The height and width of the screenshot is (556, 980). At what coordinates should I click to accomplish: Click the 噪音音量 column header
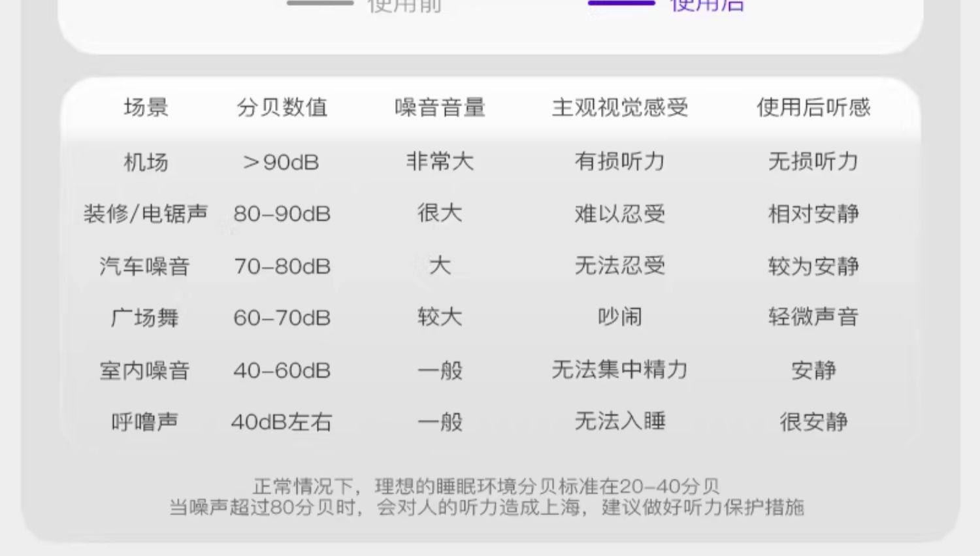pyautogui.click(x=440, y=107)
